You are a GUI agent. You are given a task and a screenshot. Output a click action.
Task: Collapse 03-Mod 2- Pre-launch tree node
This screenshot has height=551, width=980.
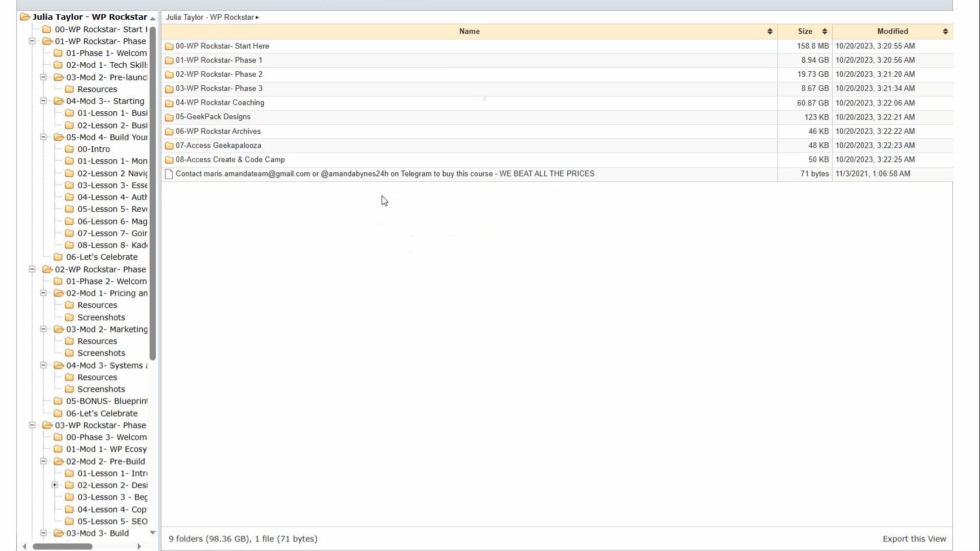(x=43, y=77)
